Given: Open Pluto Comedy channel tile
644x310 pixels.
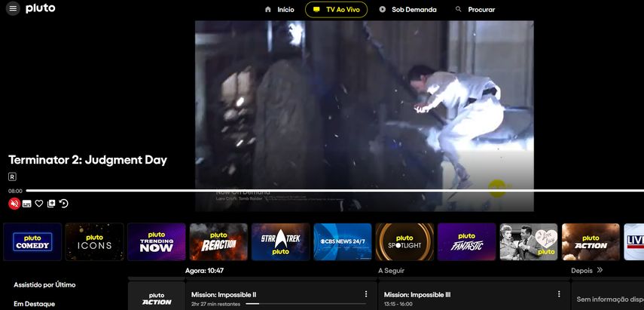Looking at the screenshot, I should 32,242.
